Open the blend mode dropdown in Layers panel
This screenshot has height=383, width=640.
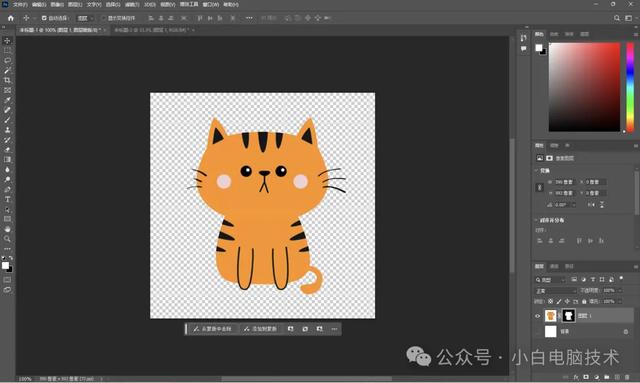tap(556, 291)
